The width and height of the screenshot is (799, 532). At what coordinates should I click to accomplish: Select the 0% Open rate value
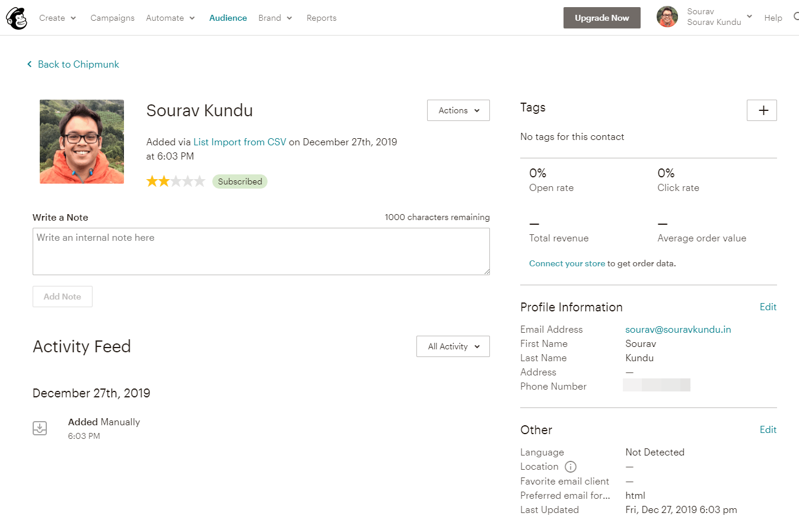(537, 173)
